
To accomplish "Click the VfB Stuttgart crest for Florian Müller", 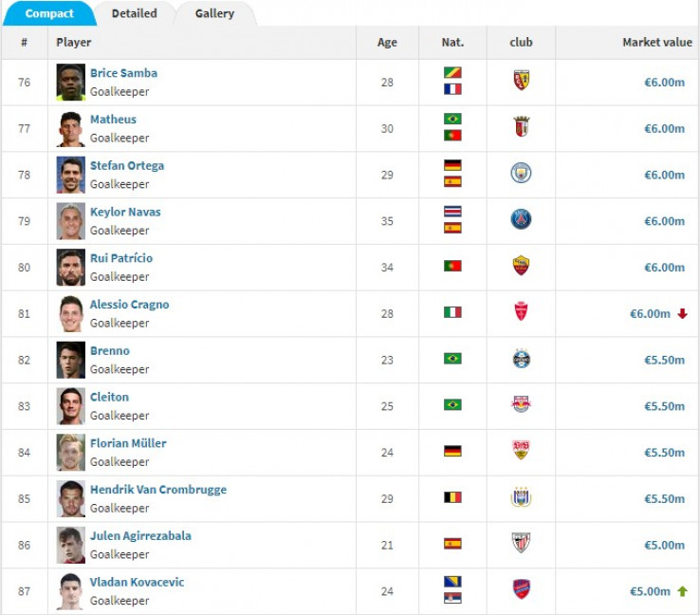I will pos(521,452).
